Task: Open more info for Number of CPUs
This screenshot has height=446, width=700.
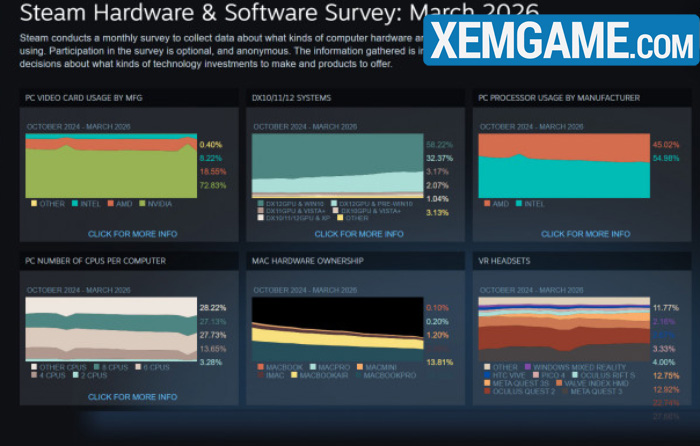Action: (132, 396)
